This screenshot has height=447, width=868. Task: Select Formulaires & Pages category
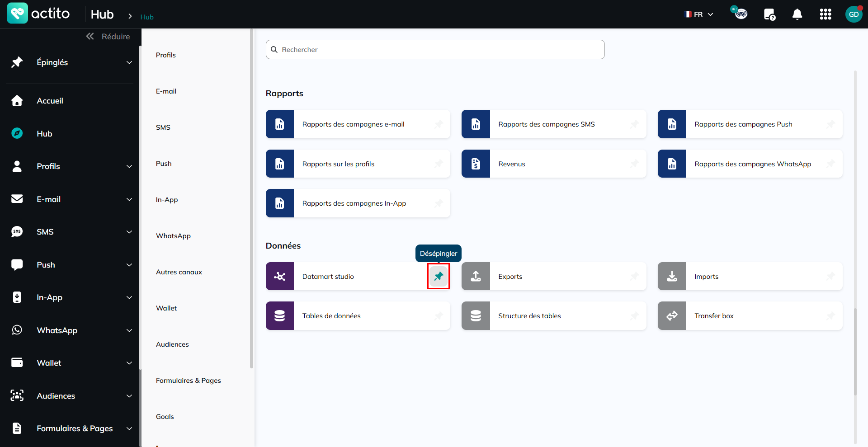click(189, 381)
